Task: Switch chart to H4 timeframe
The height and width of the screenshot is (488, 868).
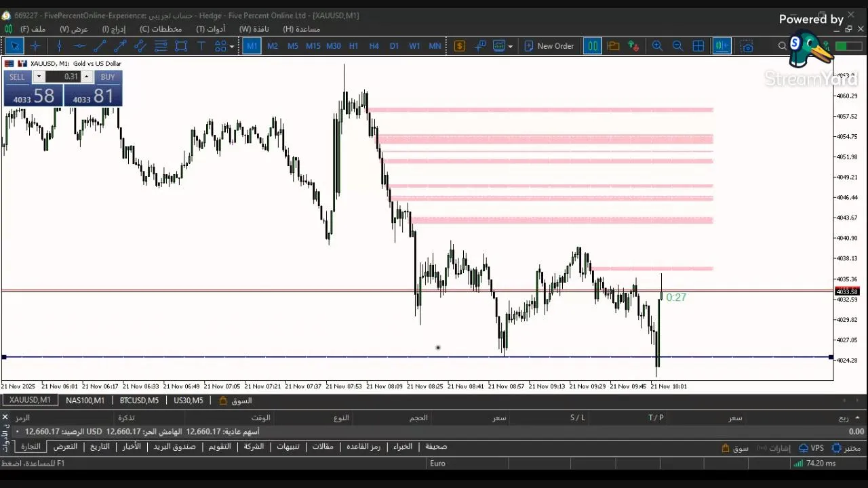Action: (x=374, y=46)
